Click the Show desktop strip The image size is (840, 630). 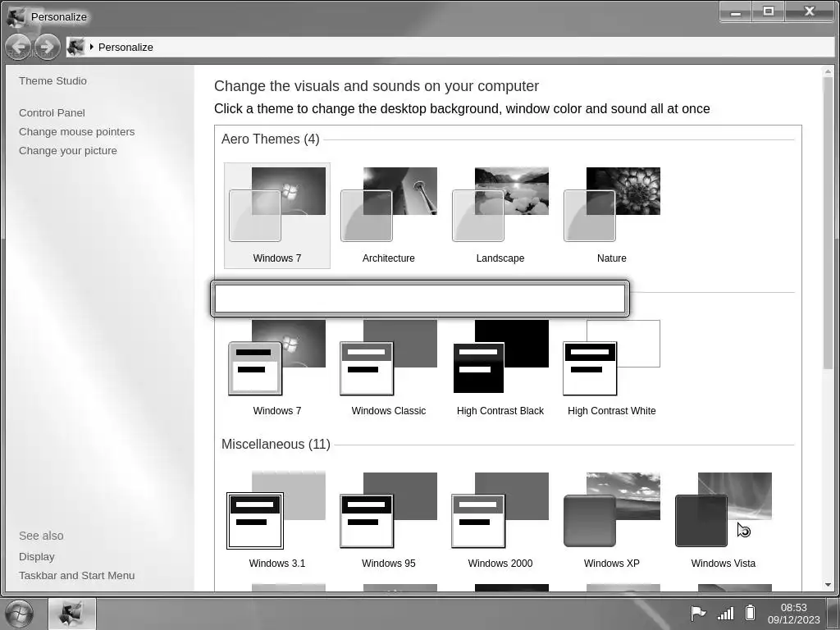(833, 614)
